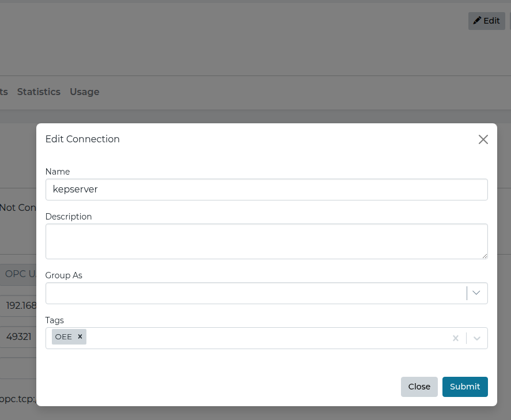The image size is (511, 420).
Task: Remove the OEE tag chip
Action: (x=80, y=337)
